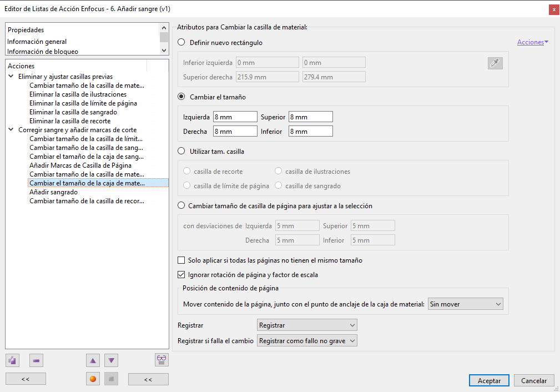The width and height of the screenshot is (560, 392).
Task: Click the eyedropper pick rectangle icon
Action: 495,63
